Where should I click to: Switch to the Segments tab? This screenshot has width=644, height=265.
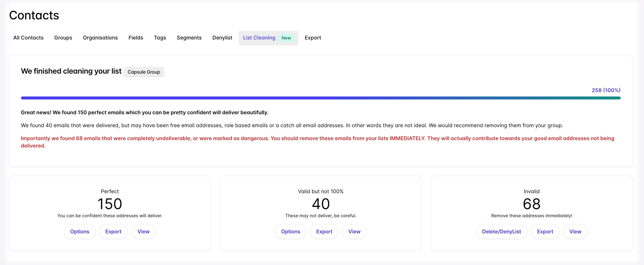point(189,38)
